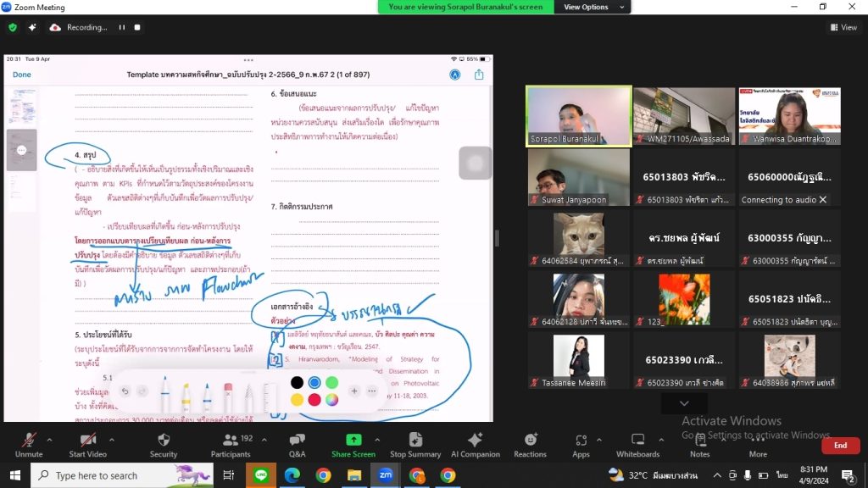The width and height of the screenshot is (868, 488).
Task: Click the AI Companion sparkle icon near Recording
Action: coord(32,27)
